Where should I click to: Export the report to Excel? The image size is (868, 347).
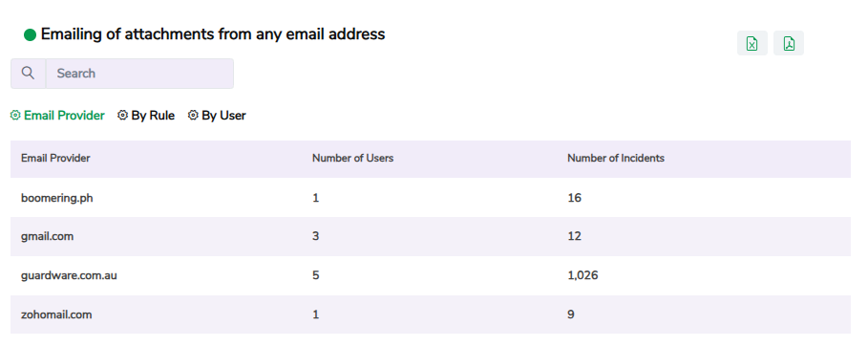coord(752,43)
